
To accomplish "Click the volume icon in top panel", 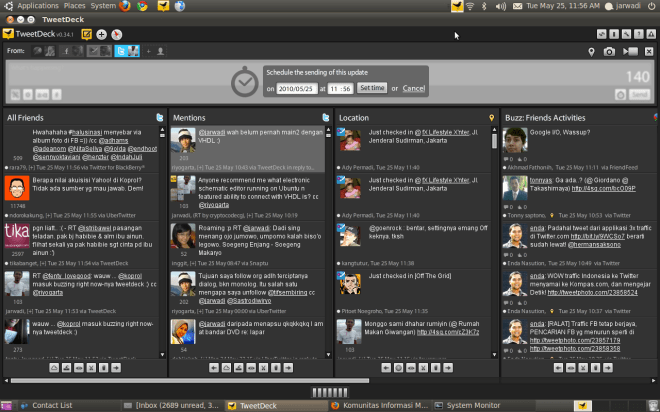I will (x=500, y=6).
